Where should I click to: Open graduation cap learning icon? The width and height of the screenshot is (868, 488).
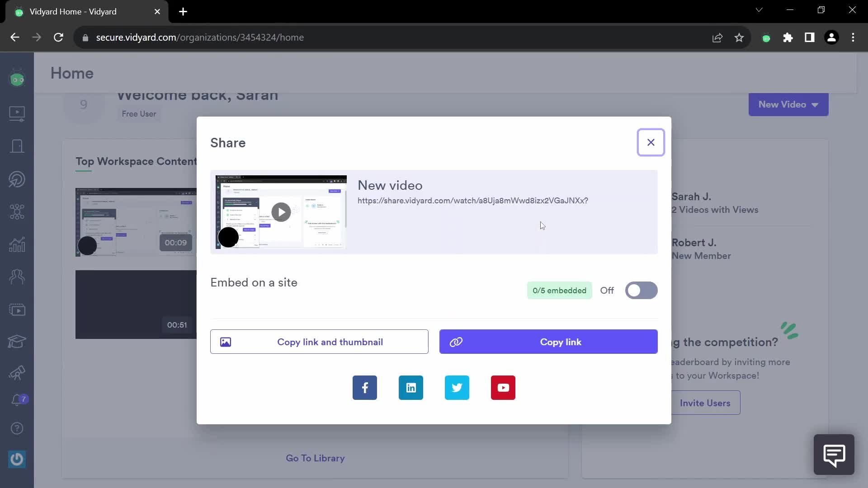[17, 341]
